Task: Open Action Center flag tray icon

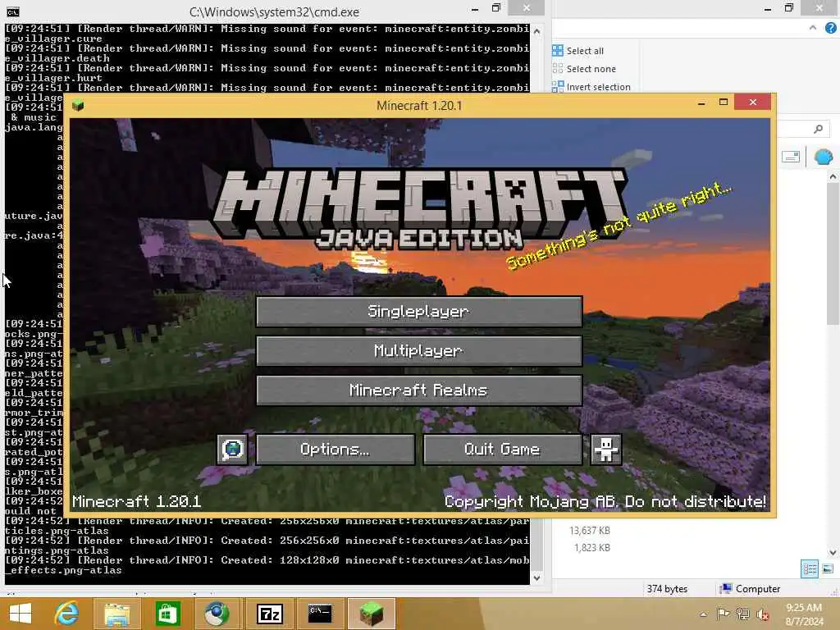Action: click(x=723, y=614)
